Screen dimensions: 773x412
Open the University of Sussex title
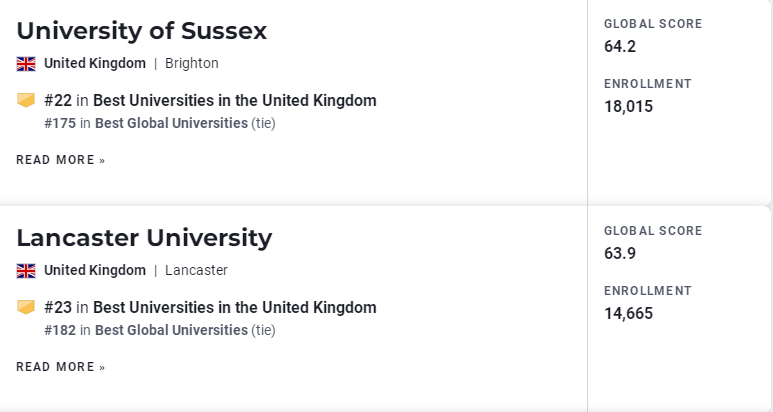141,31
